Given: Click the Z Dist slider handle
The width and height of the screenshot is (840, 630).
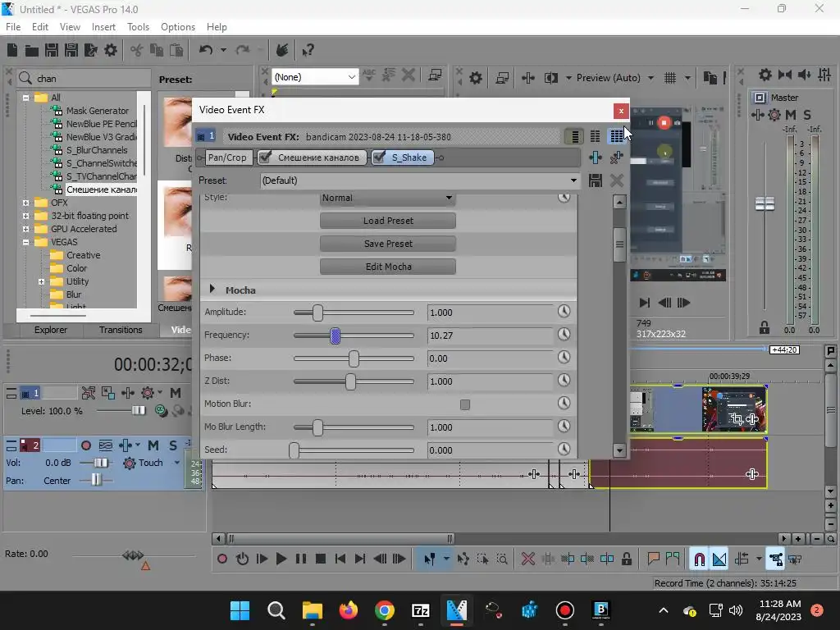Looking at the screenshot, I should pyautogui.click(x=350, y=382).
